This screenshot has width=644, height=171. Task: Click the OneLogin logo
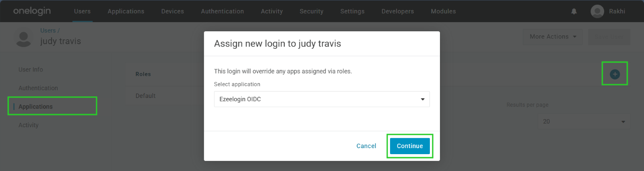point(32,11)
